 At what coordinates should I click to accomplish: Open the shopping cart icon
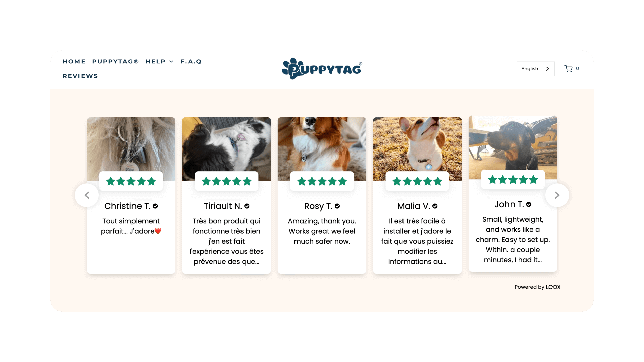click(x=568, y=69)
